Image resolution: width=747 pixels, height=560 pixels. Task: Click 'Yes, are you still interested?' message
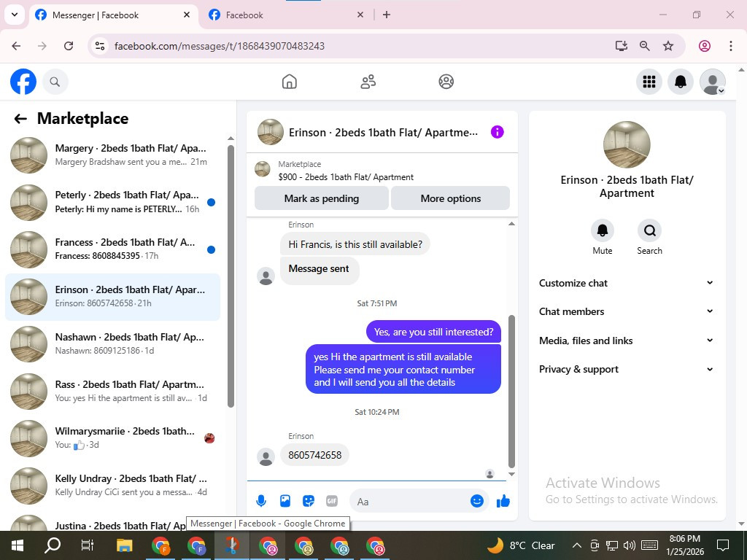pyautogui.click(x=433, y=332)
